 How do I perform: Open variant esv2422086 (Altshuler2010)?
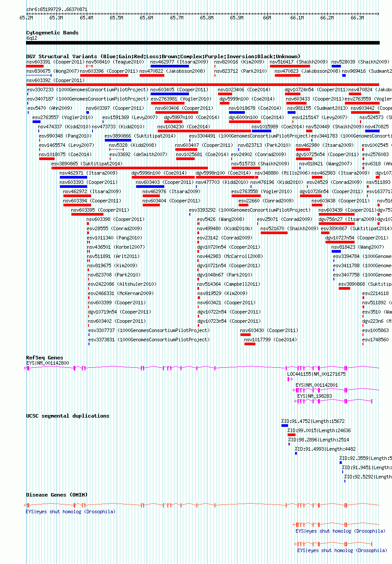point(122,284)
